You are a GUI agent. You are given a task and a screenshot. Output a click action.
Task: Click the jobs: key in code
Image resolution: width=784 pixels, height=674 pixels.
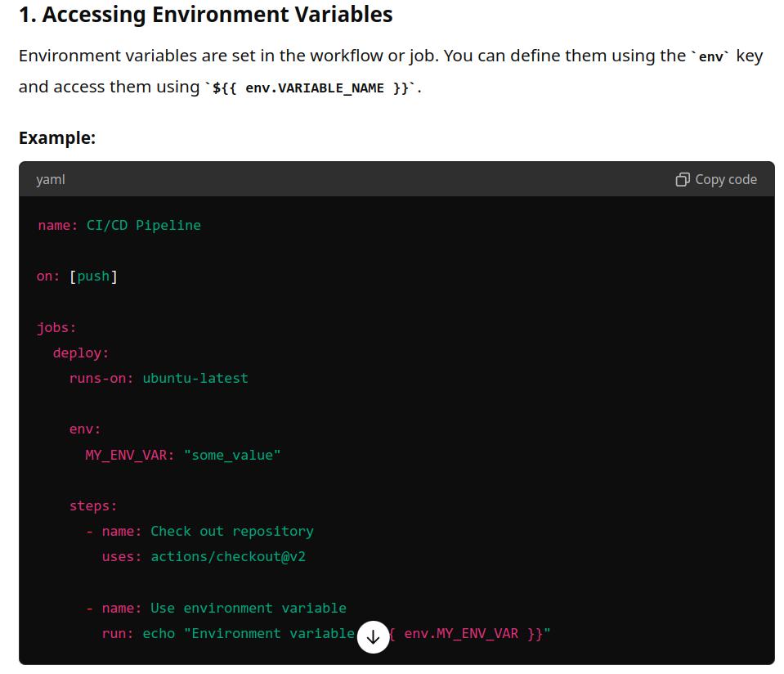(56, 327)
